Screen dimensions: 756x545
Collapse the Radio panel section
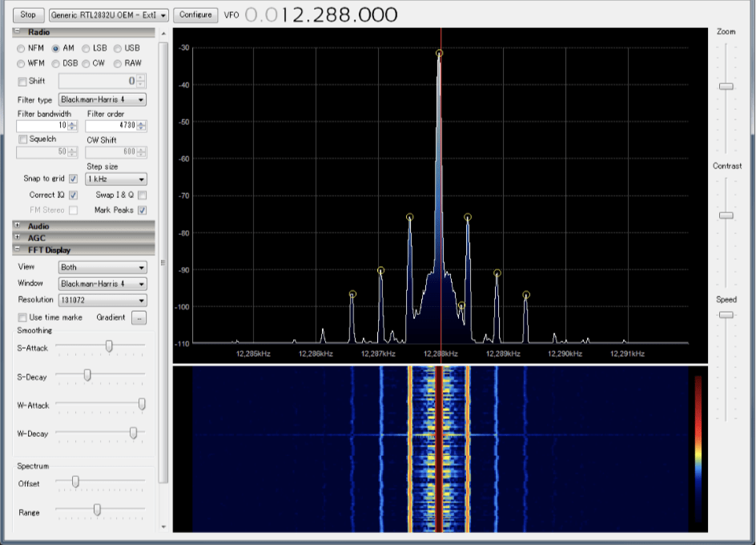[18, 32]
